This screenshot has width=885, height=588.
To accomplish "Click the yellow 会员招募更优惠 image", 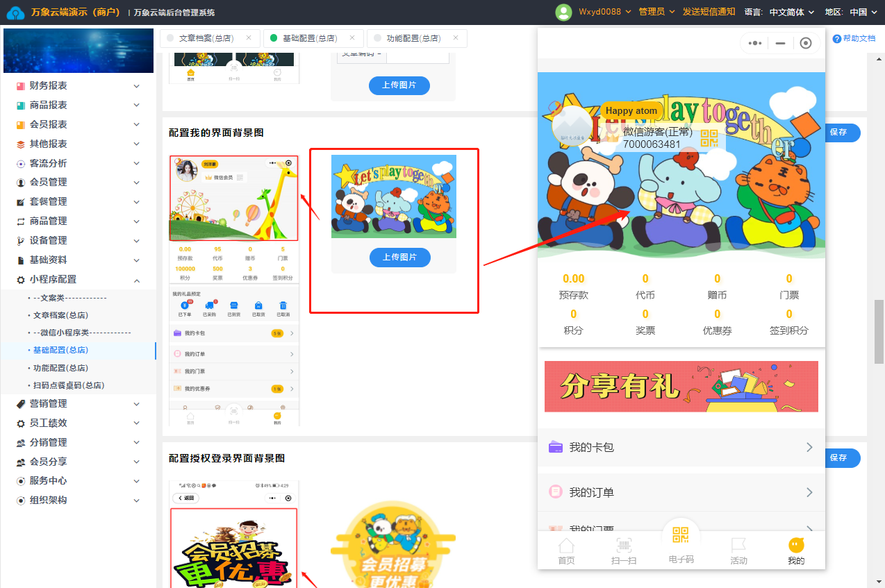I will 394,545.
